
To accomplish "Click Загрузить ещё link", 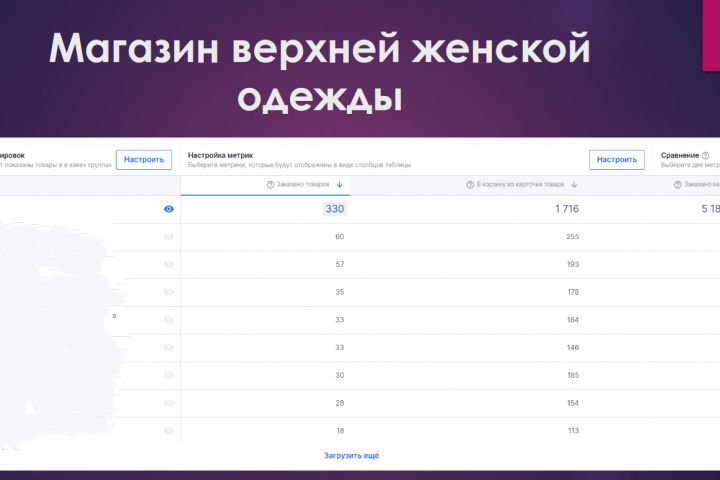I will pos(351,456).
